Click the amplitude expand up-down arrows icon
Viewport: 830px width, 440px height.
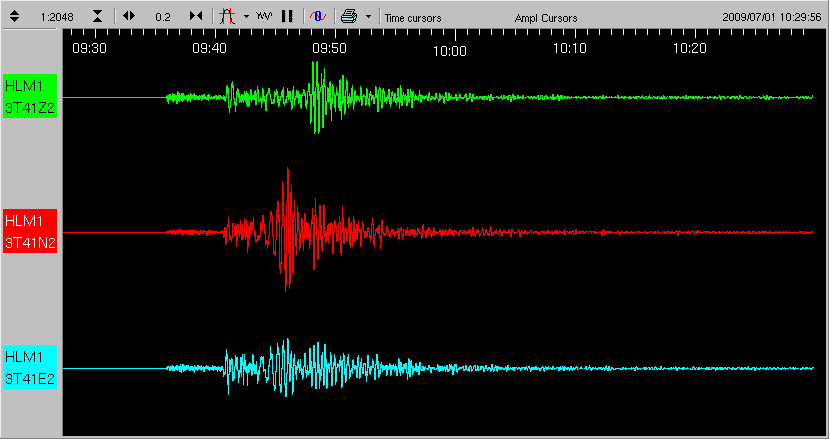(14, 17)
